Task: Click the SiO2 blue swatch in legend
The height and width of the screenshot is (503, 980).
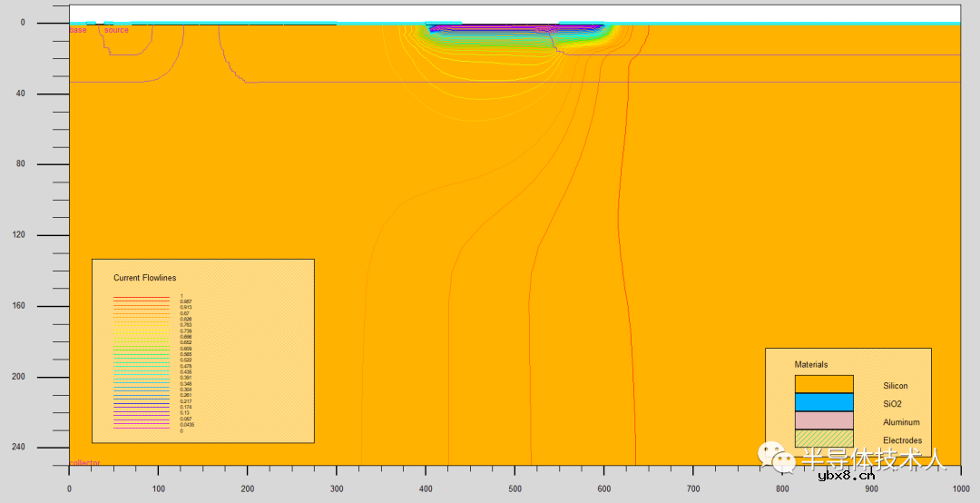Action: tap(824, 402)
